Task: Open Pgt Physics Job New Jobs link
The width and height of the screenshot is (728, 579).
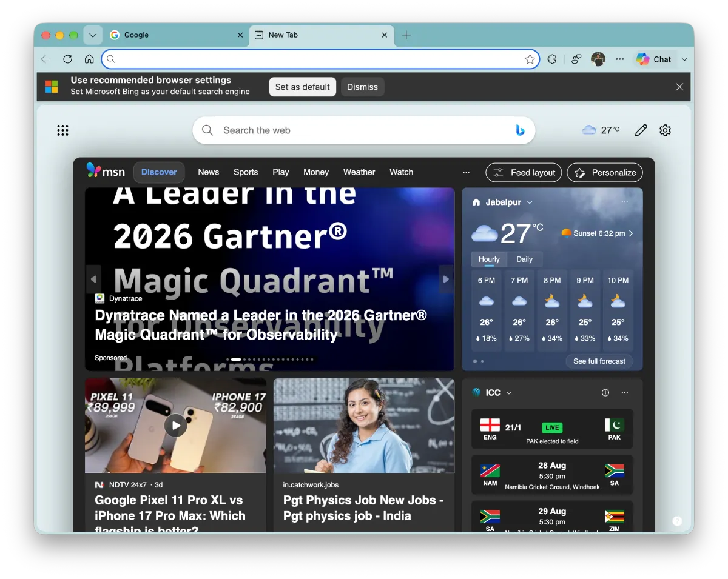Action: (x=363, y=508)
